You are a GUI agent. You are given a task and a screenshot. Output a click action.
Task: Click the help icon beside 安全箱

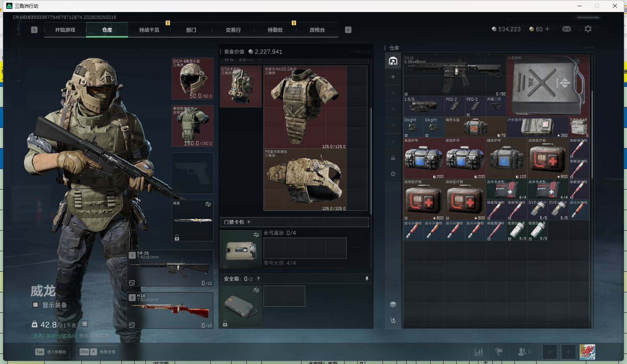[x=258, y=279]
